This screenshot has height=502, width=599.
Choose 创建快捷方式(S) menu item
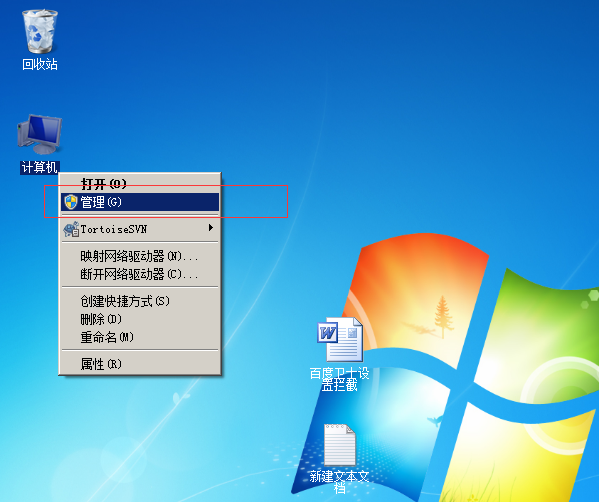(x=140, y=301)
